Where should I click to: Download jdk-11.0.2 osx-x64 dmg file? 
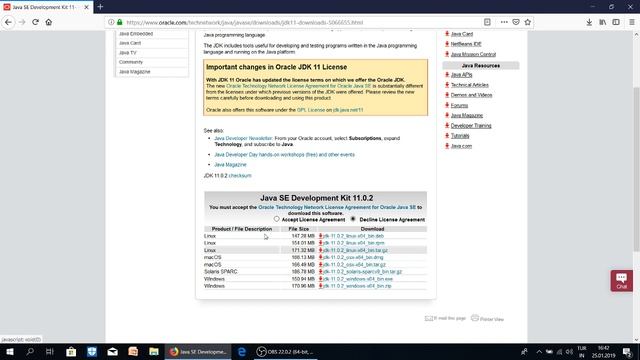[x=353, y=257]
